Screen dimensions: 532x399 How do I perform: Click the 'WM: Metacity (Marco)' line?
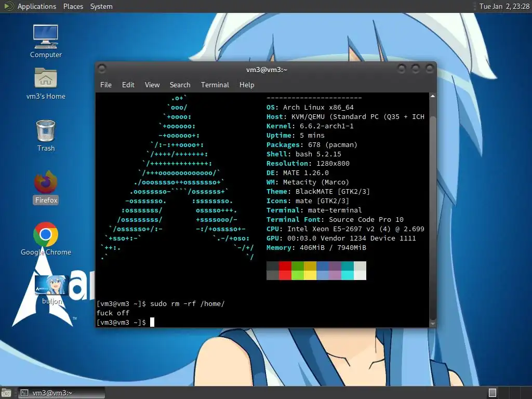308,182
